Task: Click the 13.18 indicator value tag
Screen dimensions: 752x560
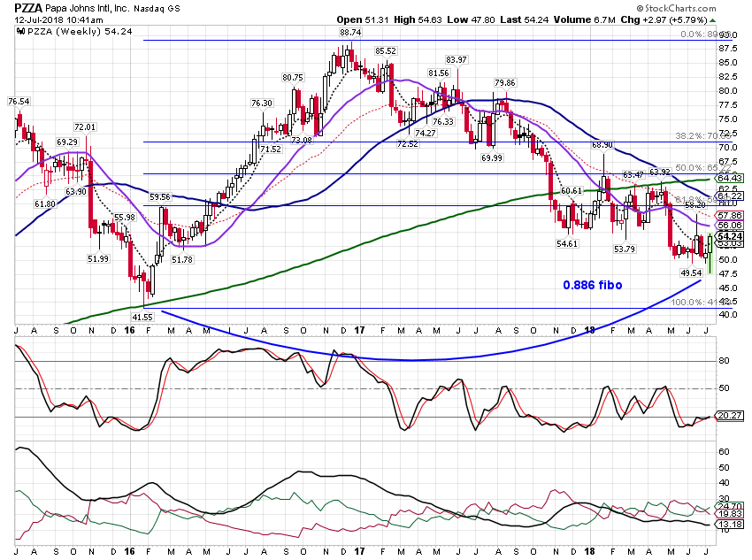Action: tap(730, 524)
